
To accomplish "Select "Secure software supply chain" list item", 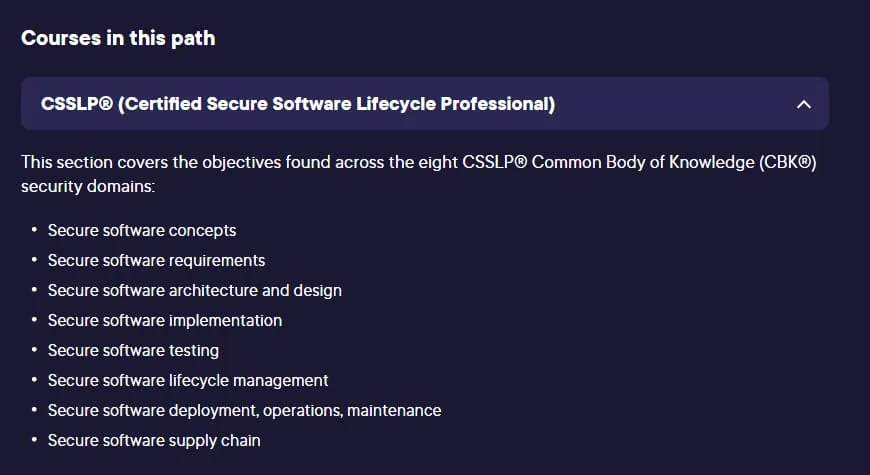I will (x=154, y=440).
